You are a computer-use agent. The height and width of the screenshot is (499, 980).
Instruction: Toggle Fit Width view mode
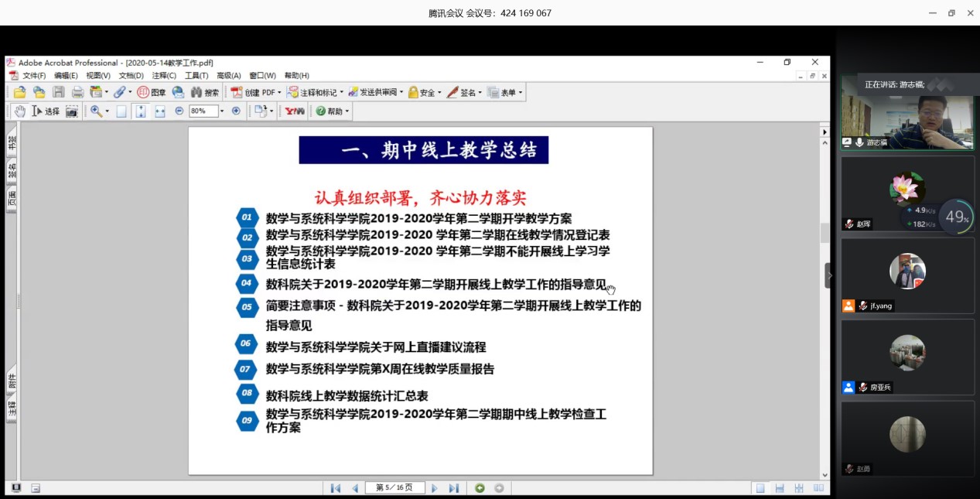(160, 111)
